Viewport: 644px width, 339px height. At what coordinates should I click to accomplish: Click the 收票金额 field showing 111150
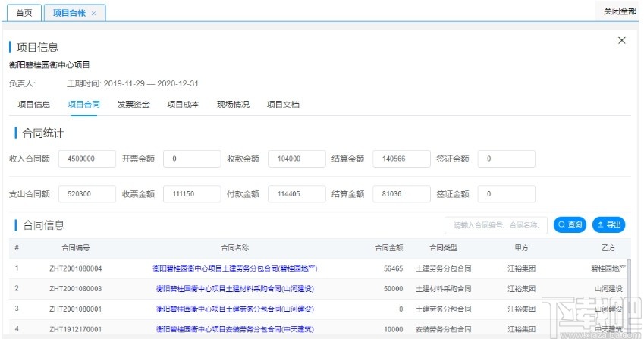(192, 193)
